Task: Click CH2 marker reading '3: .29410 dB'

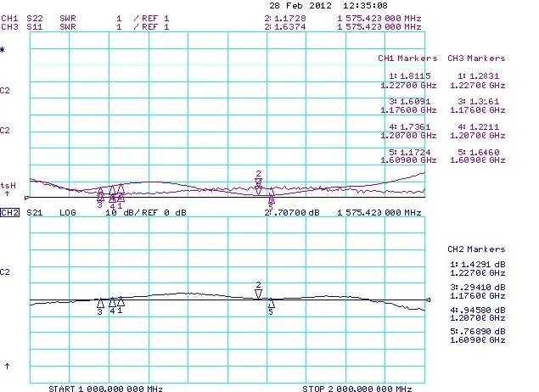Action: point(478,288)
